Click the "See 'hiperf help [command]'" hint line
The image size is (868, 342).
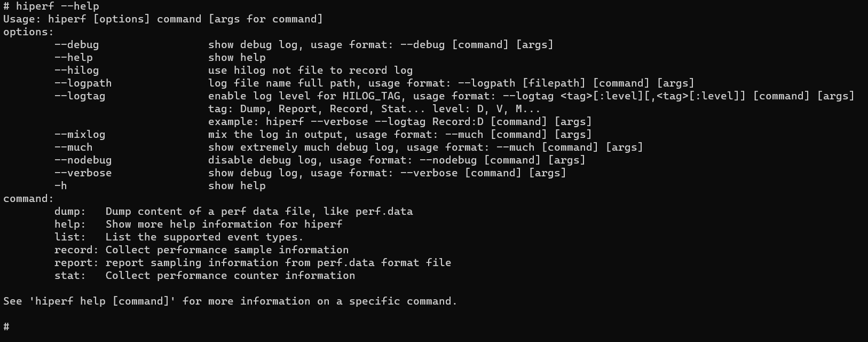pos(230,301)
